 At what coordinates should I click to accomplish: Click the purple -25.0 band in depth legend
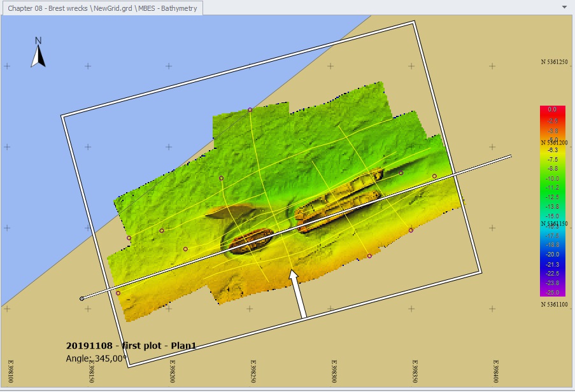551,292
